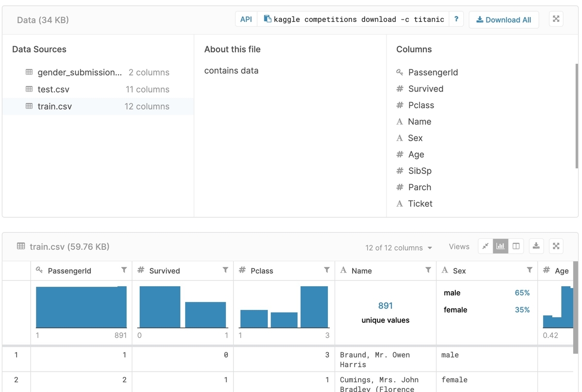582x392 pixels.
Task: Click the gender_submission table icon
Action: coord(29,72)
